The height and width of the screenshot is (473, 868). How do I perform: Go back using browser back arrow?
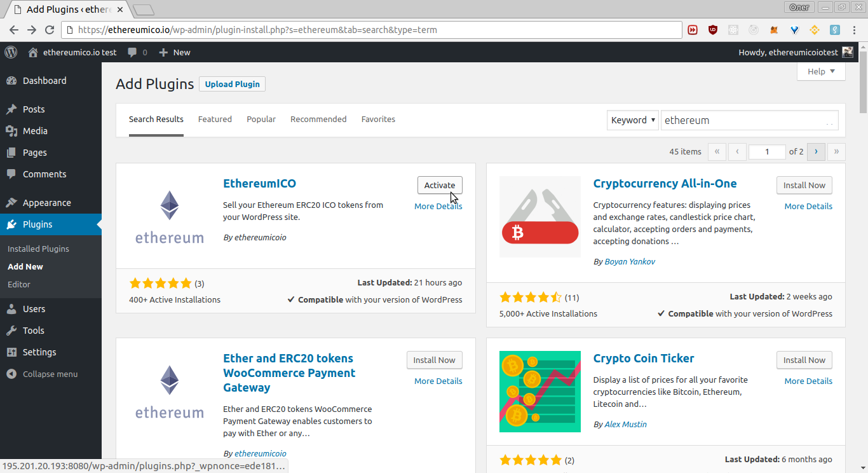tap(14, 30)
